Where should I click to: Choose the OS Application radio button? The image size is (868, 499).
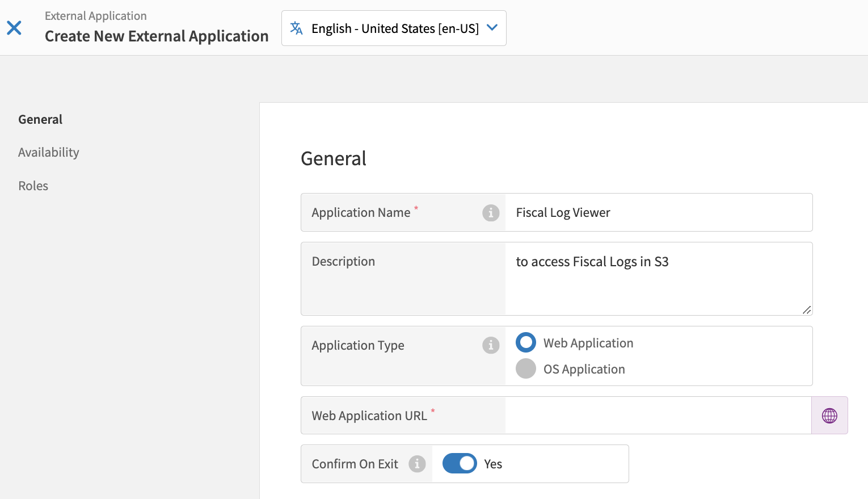(x=526, y=368)
